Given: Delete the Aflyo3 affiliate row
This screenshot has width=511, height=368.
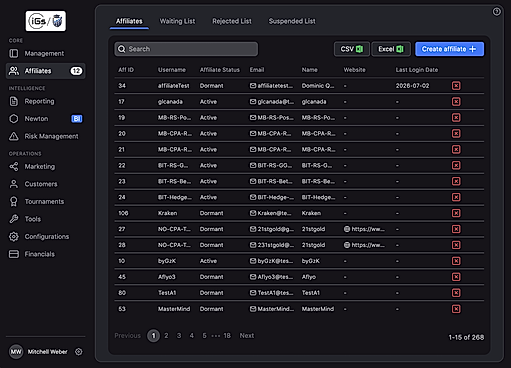Looking at the screenshot, I should point(456,277).
